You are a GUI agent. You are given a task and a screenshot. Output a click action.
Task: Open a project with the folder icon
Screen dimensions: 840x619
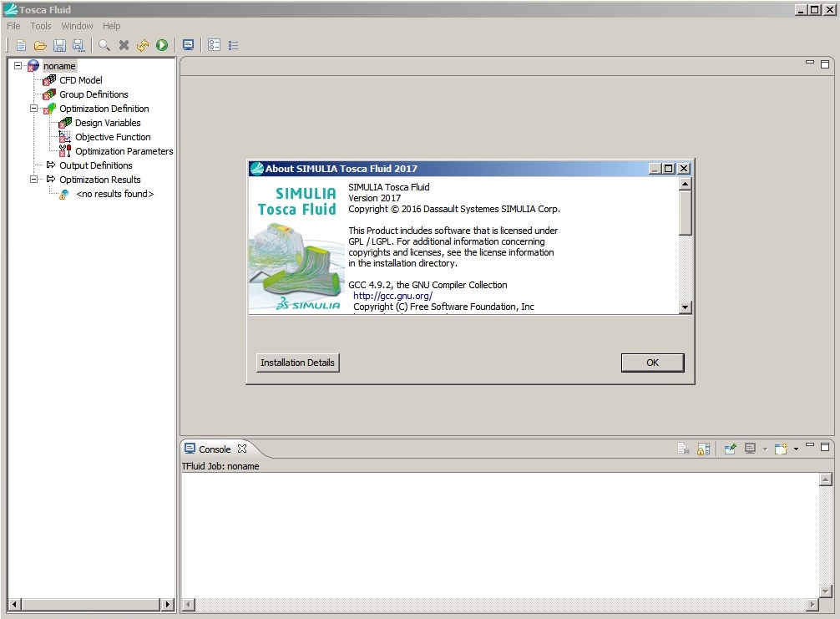[40, 46]
